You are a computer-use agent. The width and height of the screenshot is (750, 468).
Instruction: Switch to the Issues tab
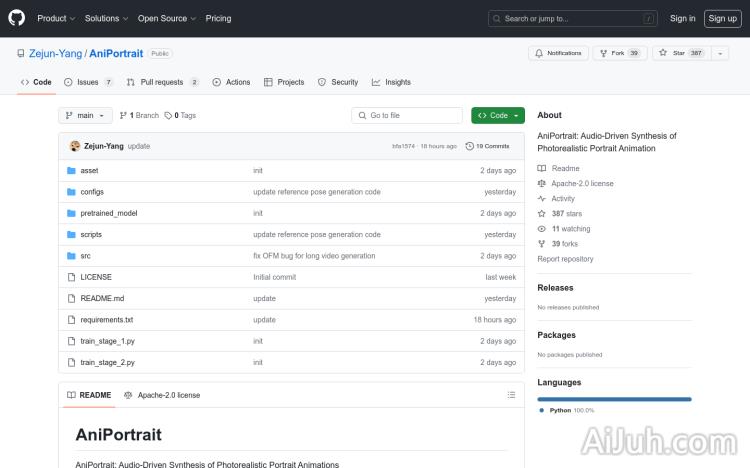88,82
